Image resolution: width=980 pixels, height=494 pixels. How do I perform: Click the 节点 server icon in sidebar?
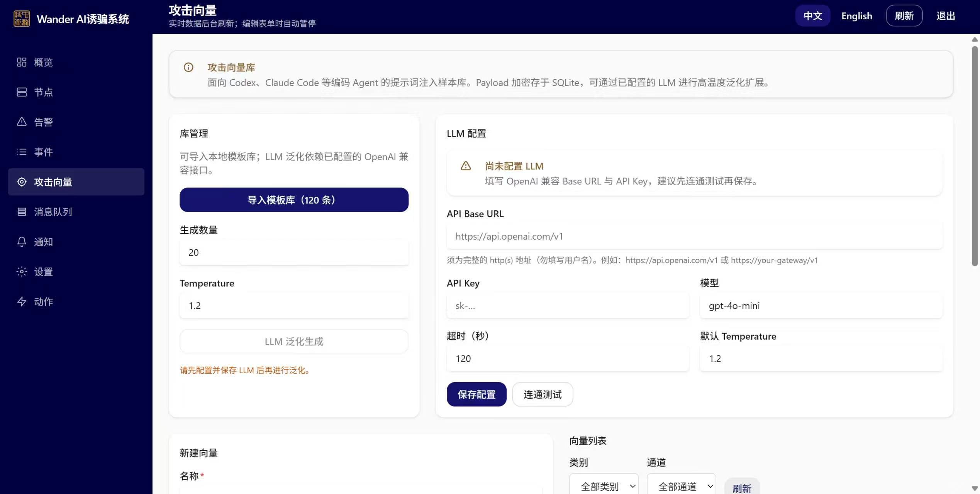[x=22, y=92]
